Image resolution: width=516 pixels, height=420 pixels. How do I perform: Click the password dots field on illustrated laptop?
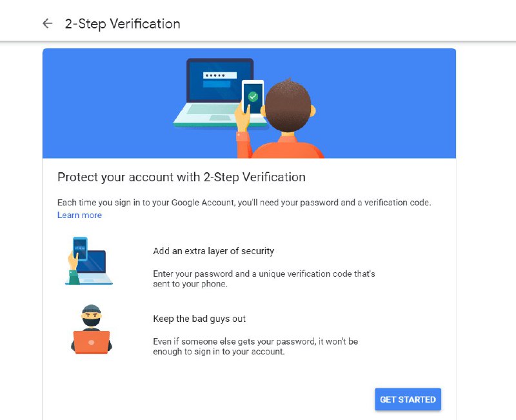tap(220, 75)
